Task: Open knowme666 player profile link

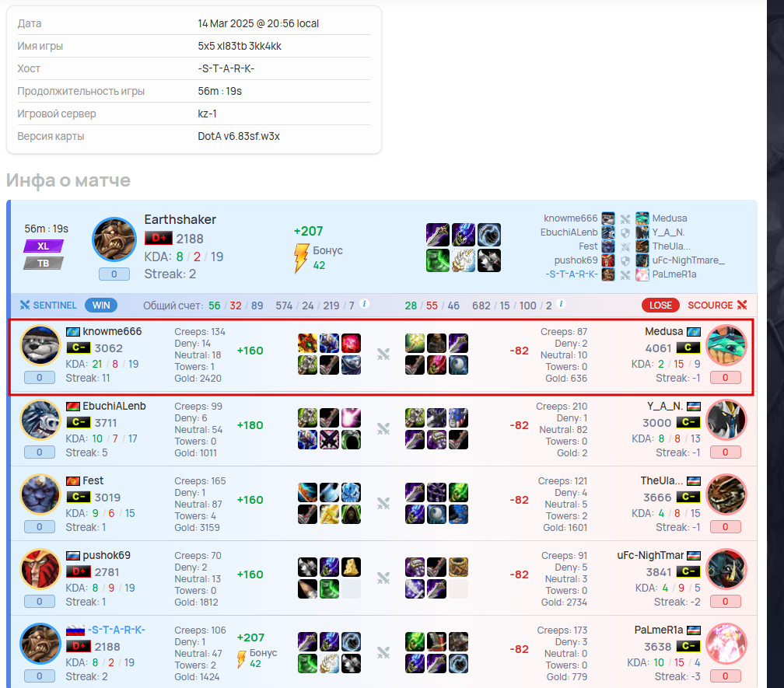Action: tap(112, 331)
